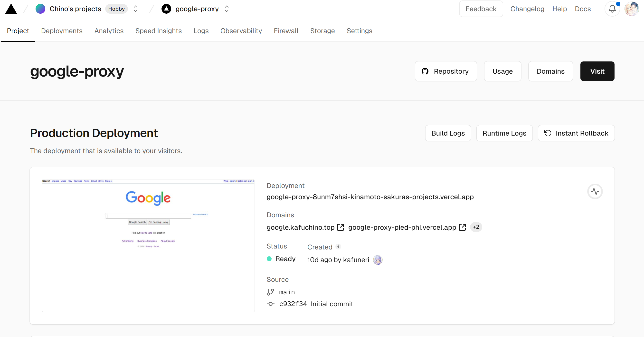Click the Domains button

tap(550, 71)
